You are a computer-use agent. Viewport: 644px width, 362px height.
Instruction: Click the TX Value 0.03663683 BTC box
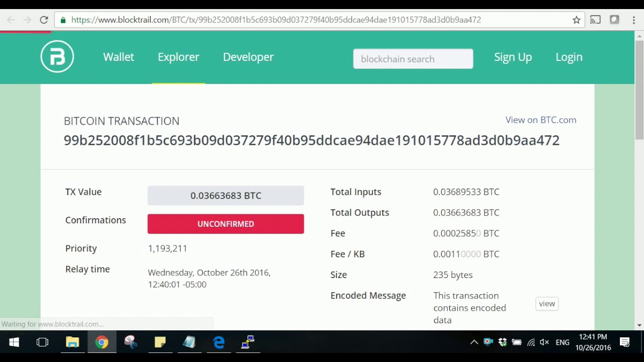pyautogui.click(x=225, y=196)
